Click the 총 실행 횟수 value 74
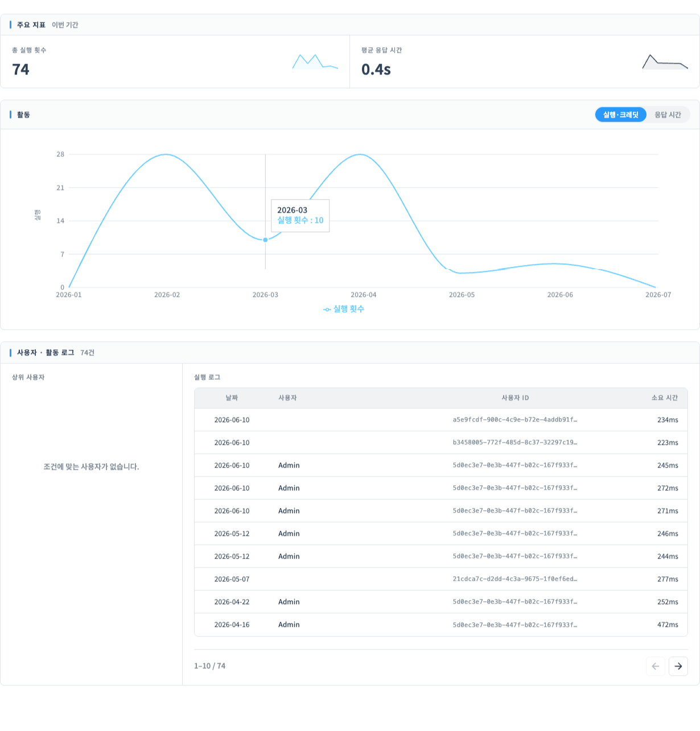This screenshot has width=700, height=731. pos(20,69)
